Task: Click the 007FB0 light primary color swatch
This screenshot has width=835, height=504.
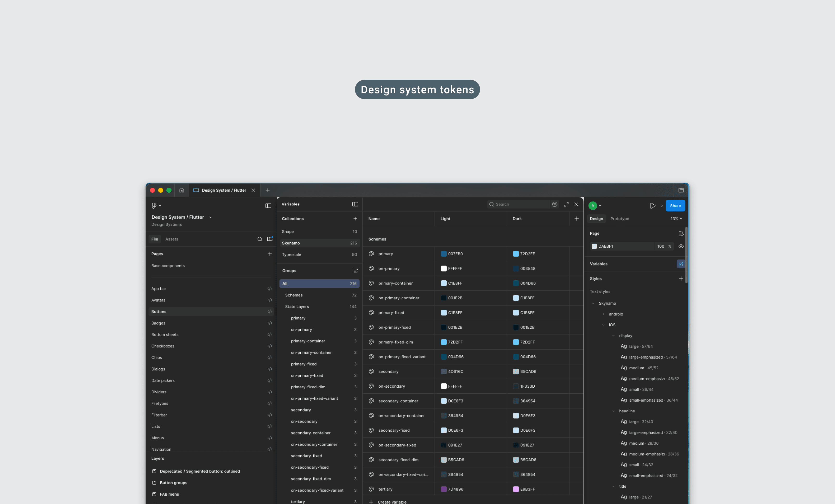Action: pos(443,253)
